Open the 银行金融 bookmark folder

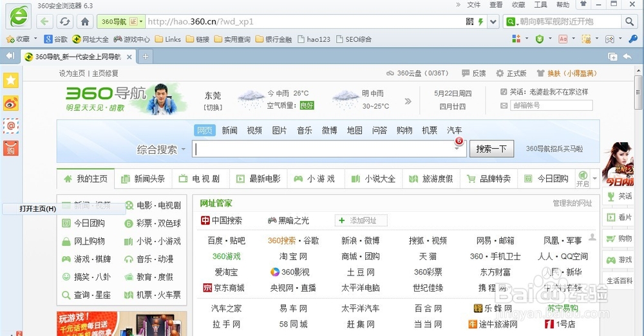coord(274,39)
